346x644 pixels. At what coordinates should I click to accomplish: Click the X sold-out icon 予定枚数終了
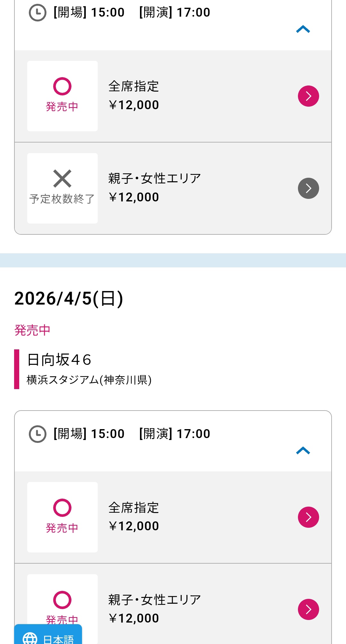62,179
